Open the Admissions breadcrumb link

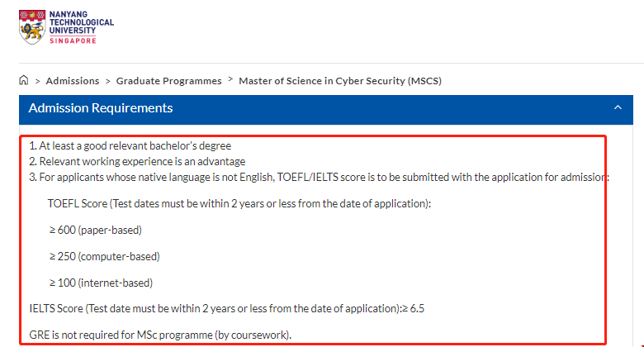click(x=73, y=81)
